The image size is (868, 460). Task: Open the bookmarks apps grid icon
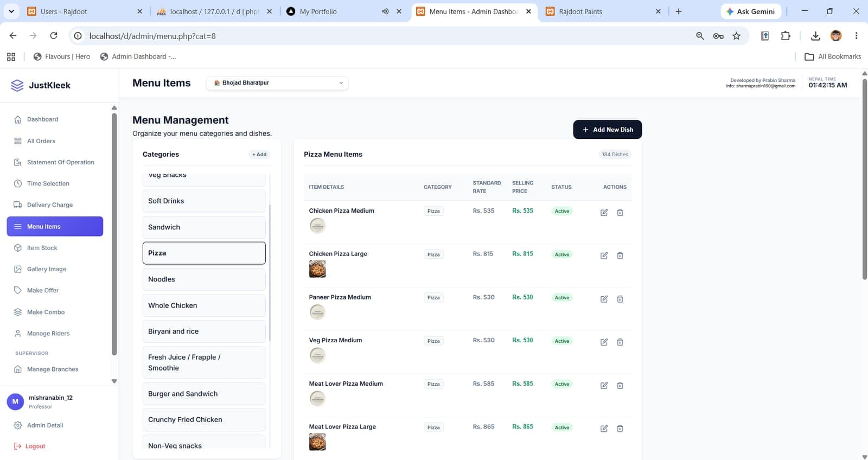tap(11, 56)
